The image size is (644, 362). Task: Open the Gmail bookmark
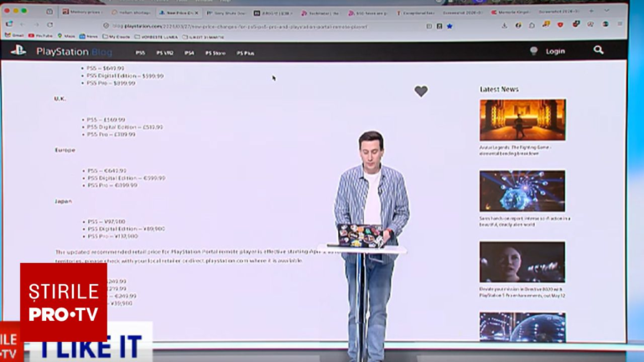pos(14,36)
